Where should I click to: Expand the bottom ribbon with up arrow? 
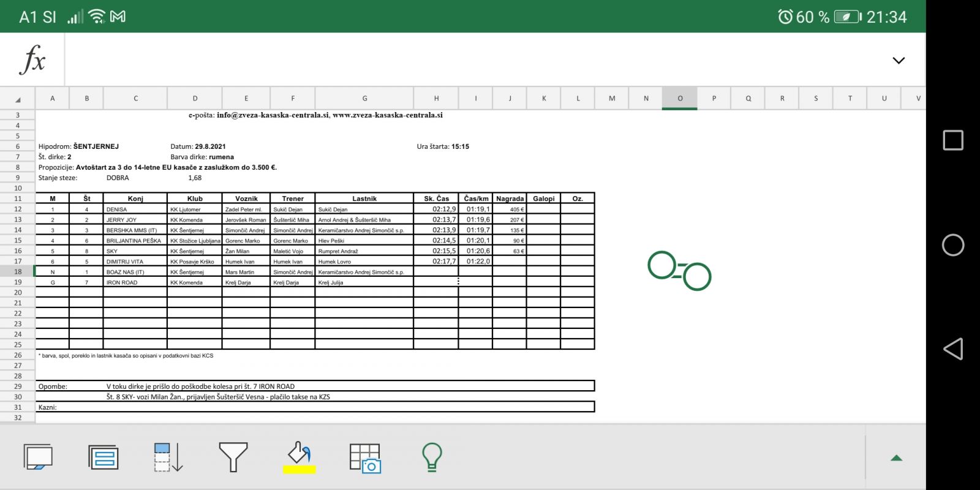[896, 458]
